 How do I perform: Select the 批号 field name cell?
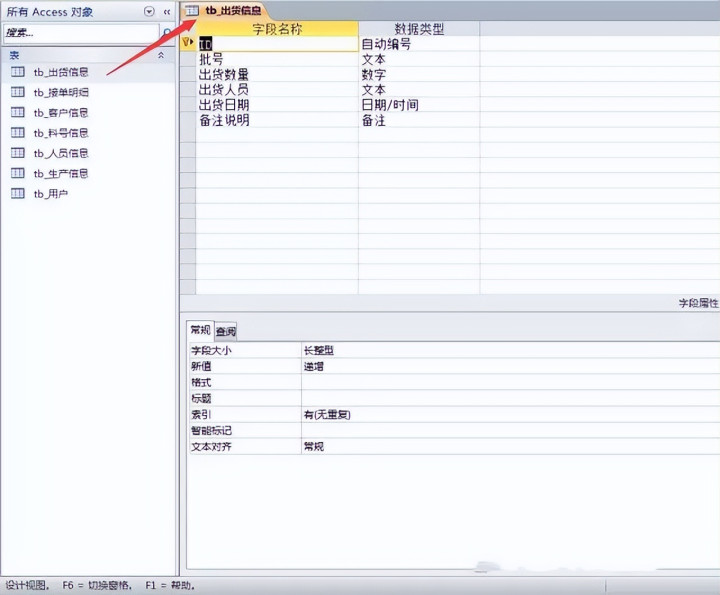pyautogui.click(x=277, y=59)
